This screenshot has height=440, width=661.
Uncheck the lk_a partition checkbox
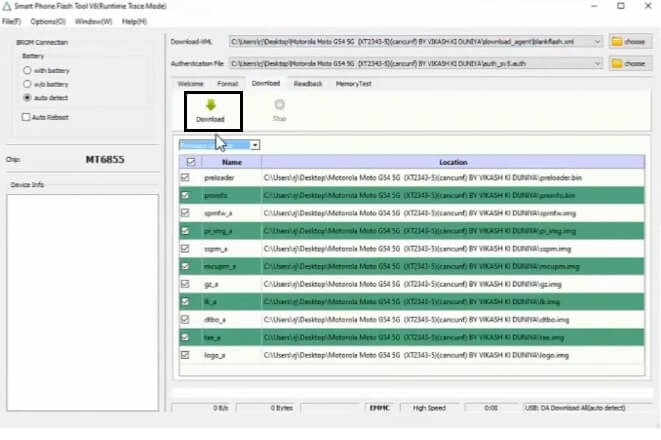[185, 302]
